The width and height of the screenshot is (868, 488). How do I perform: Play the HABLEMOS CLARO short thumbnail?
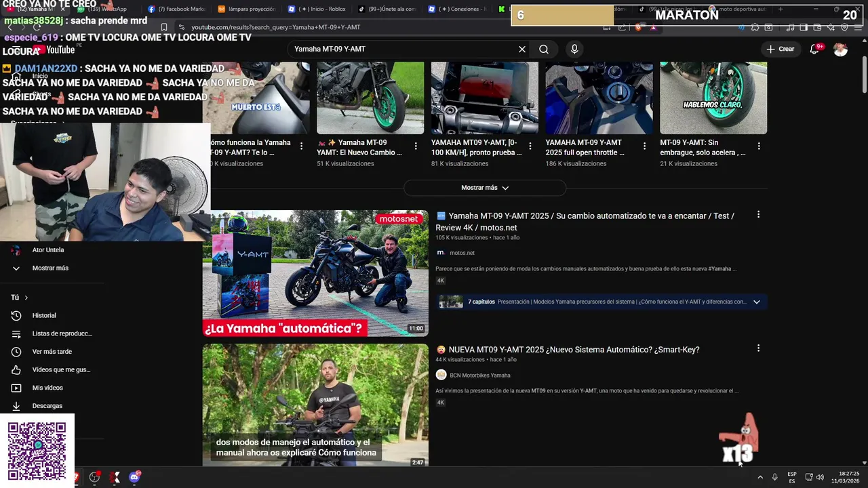pyautogui.click(x=713, y=98)
